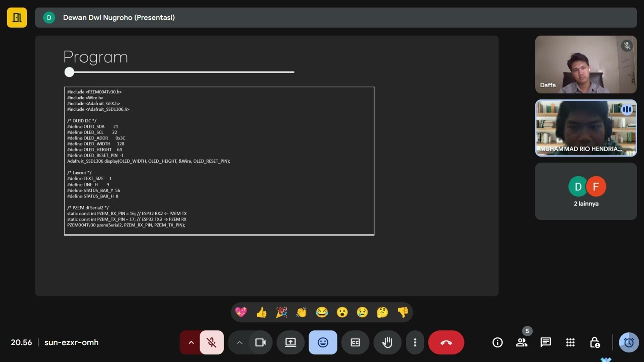Unmute the microphone
The width and height of the screenshot is (644, 362).
[212, 342]
